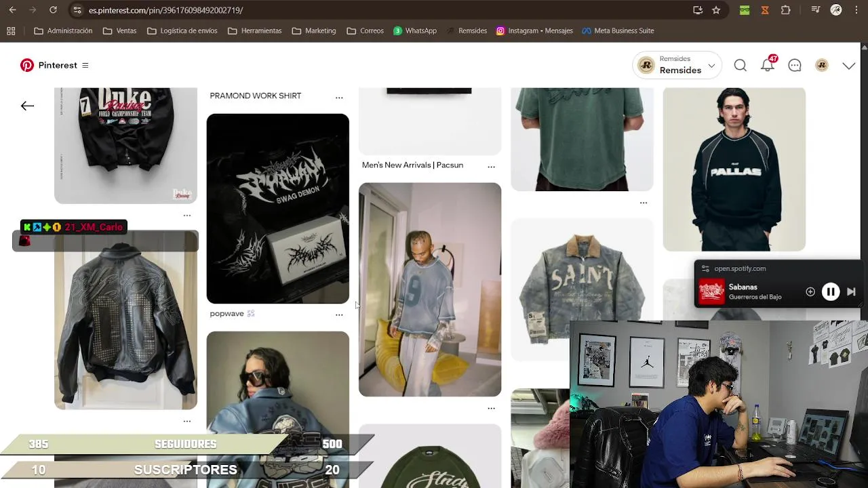Open more options under the black leather jacket pin
Screen dimensions: 868x488
[187, 421]
